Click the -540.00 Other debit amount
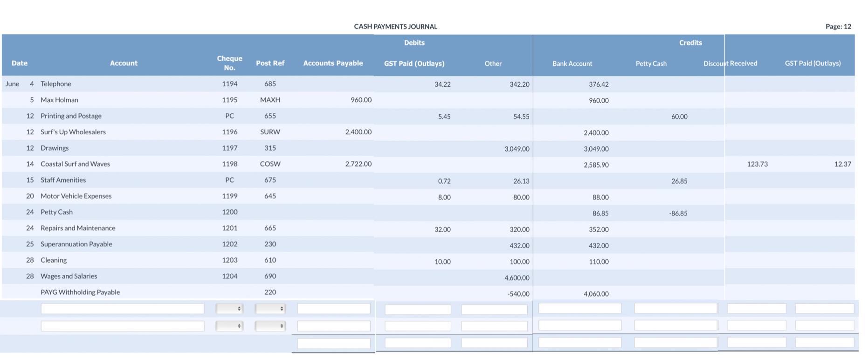Screen dimensions: 868x361 coord(518,294)
